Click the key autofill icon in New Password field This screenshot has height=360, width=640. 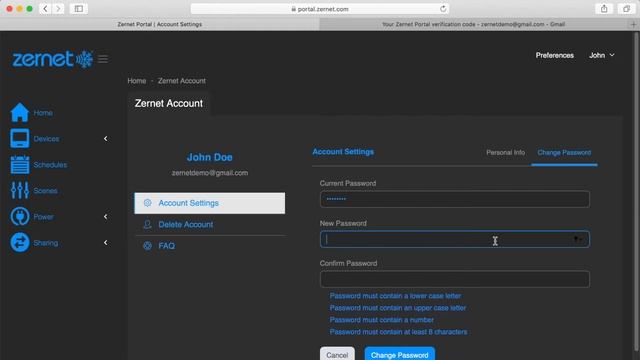pos(578,240)
